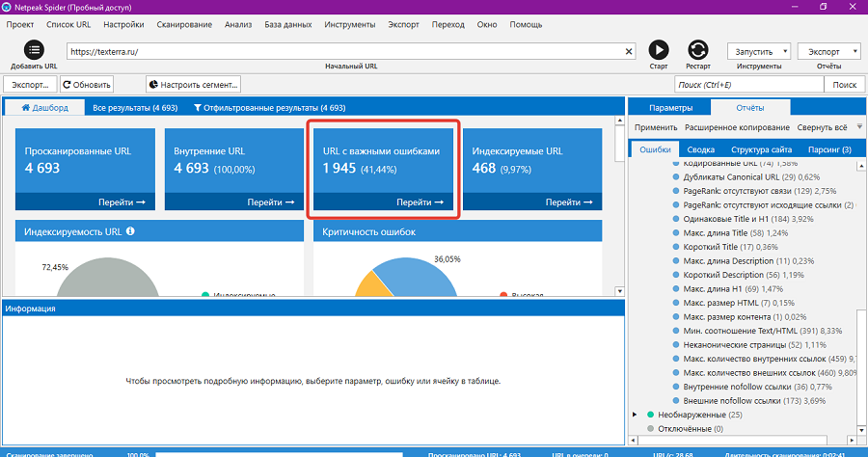
Task: Select the Отчёты tab
Action: click(x=750, y=107)
